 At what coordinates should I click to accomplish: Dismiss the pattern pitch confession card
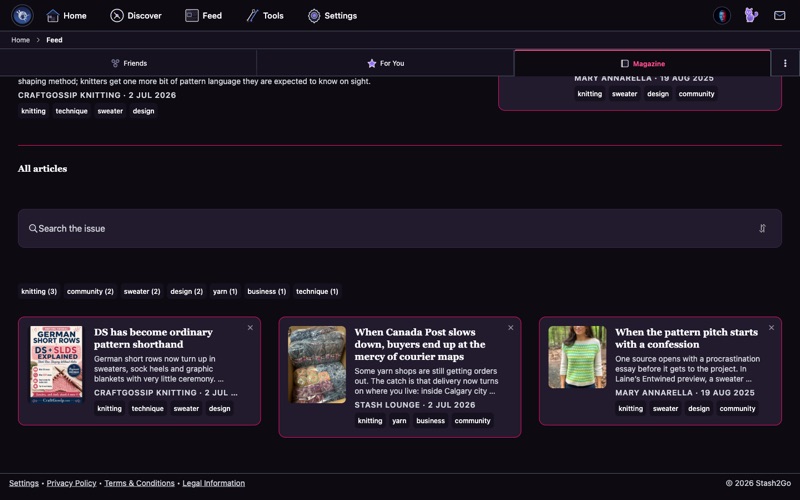click(x=771, y=328)
